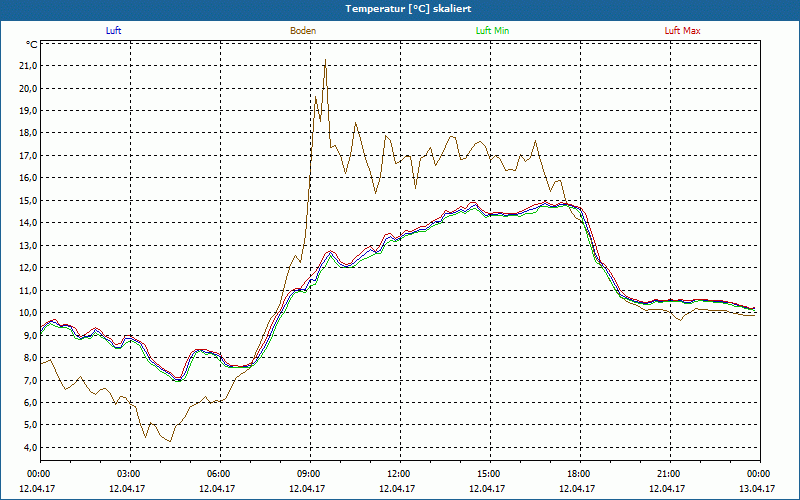This screenshot has height=500, width=800.
Task: Click the 03:00 time axis label
Action: click(x=128, y=474)
